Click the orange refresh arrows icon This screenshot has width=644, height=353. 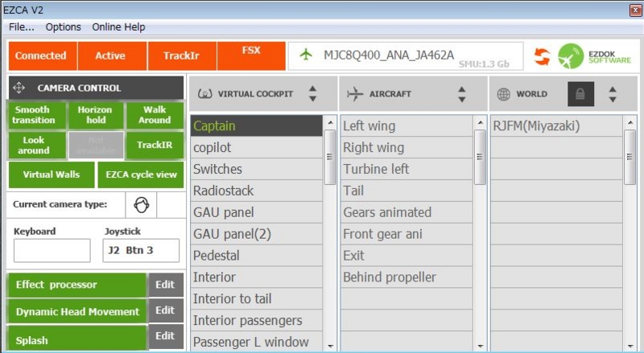tap(542, 56)
